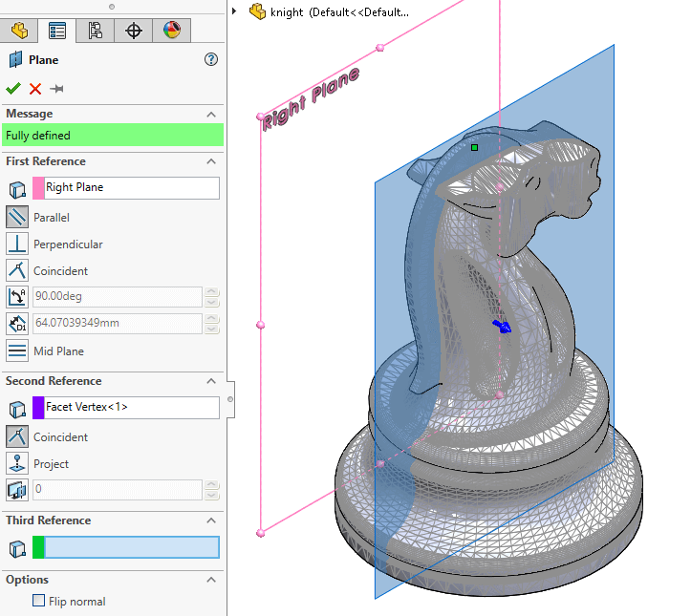The width and height of the screenshot is (691, 616).
Task: Cancel the plane with red X
Action: pos(35,89)
